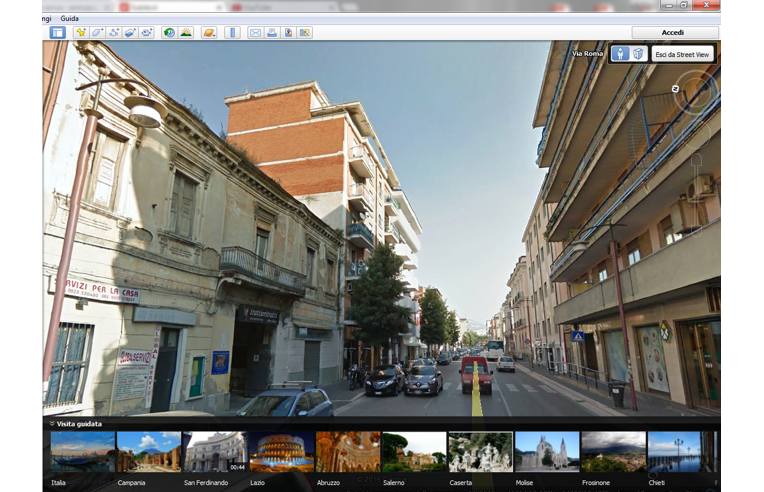
Task: Select the add polygon tool
Action: coord(97,33)
